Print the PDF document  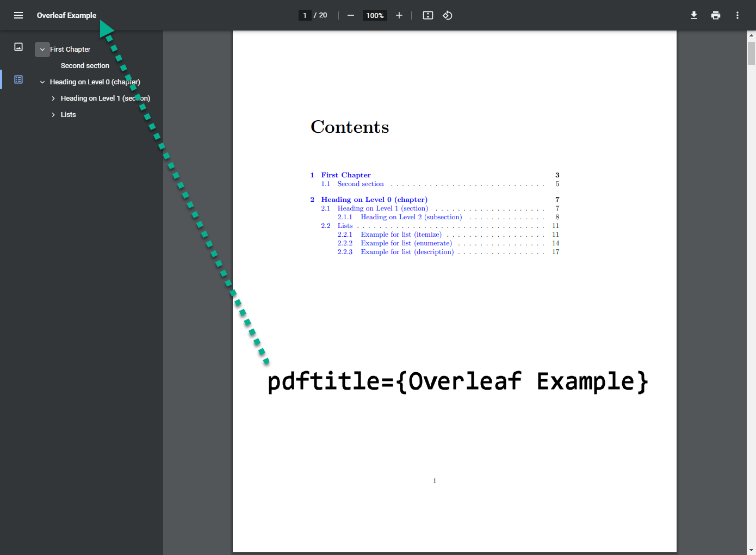(x=716, y=15)
